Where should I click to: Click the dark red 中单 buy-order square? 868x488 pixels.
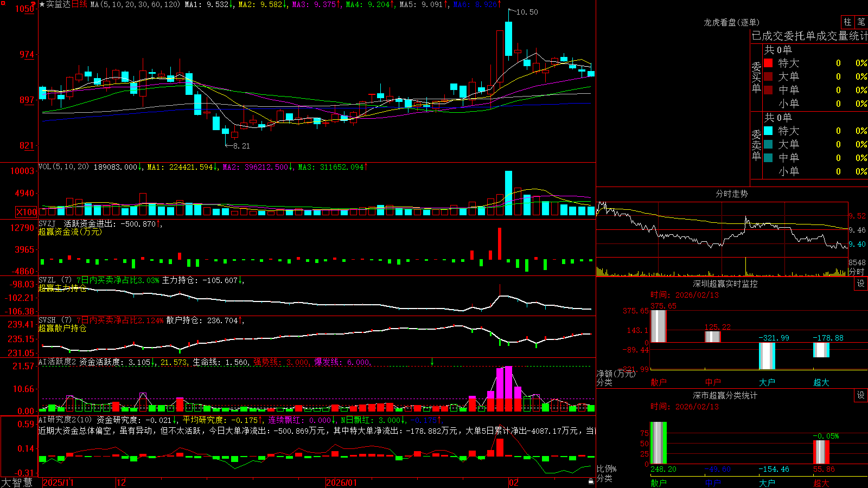[768, 90]
